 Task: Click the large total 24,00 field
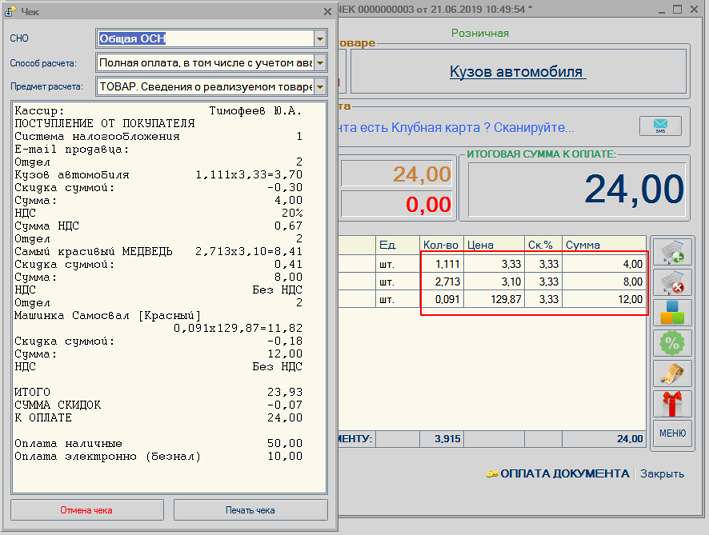[x=577, y=190]
